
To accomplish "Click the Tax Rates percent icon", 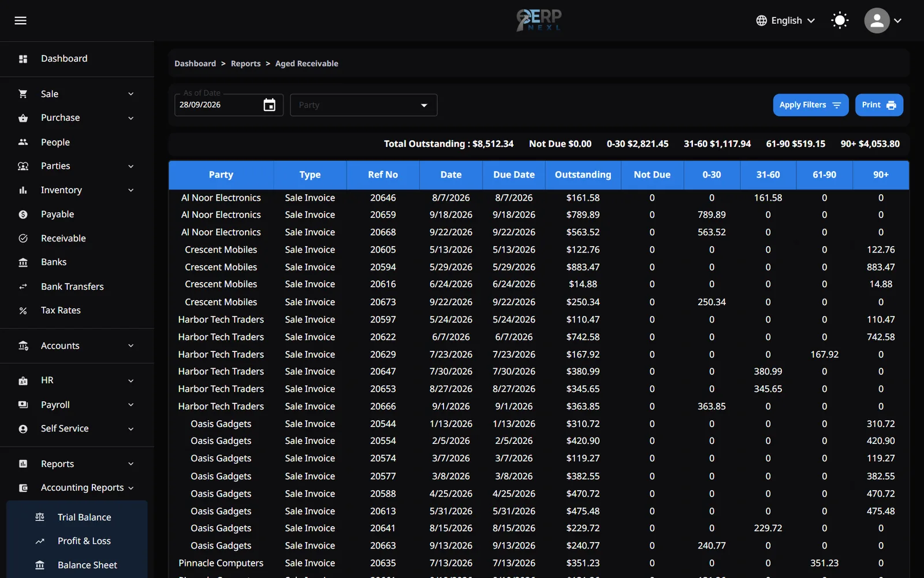I will tap(23, 310).
